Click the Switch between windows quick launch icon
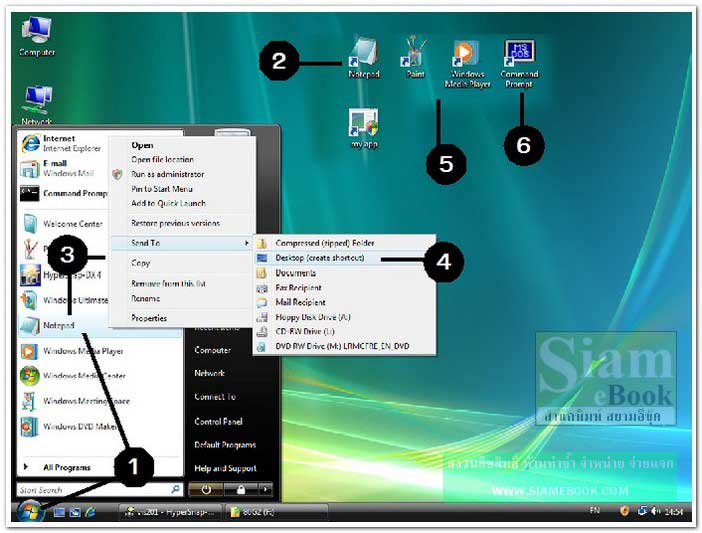 tap(74, 512)
